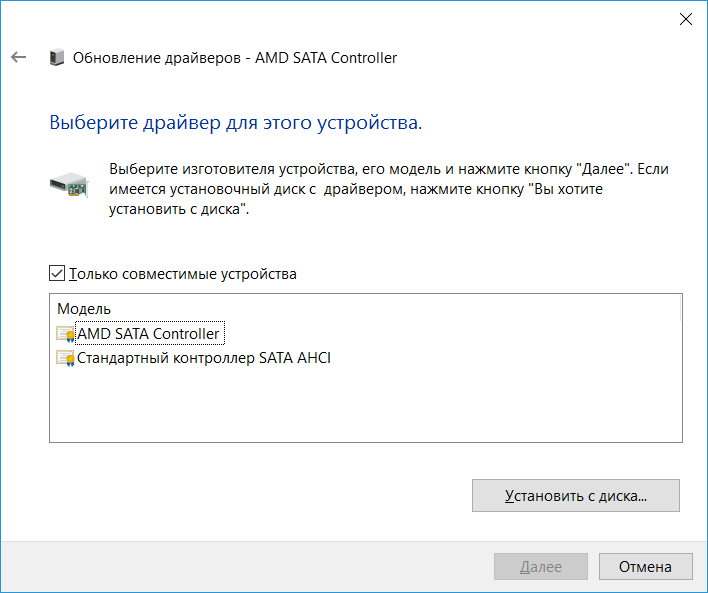Screen dimensions: 708x593
Task: Select AMD SATA Controller in the model list
Action: point(148,334)
